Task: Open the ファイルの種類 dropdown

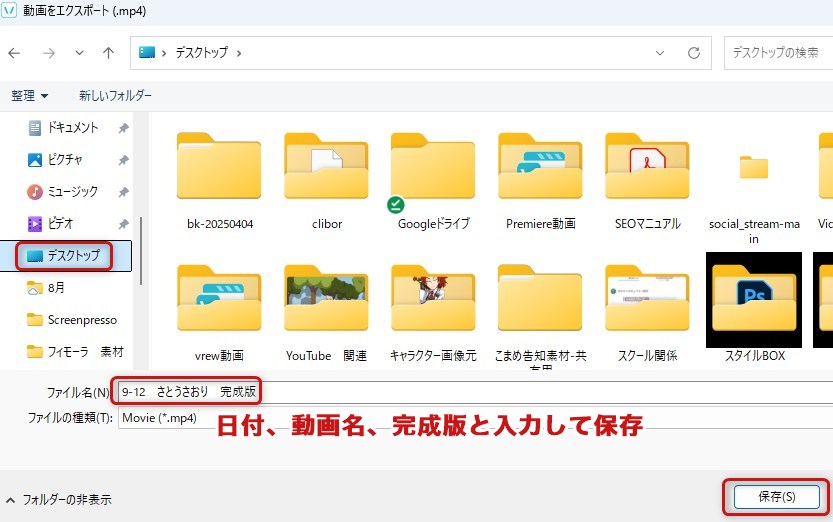Action: 400,417
